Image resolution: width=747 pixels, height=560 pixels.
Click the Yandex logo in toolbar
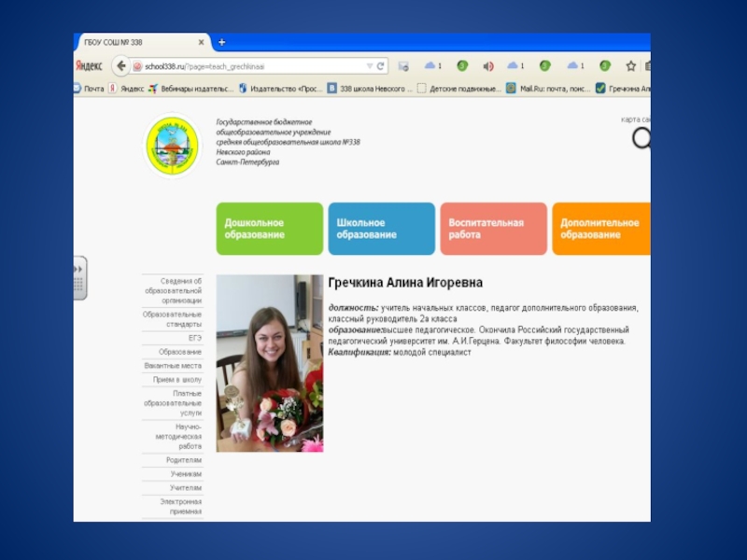click(x=90, y=66)
